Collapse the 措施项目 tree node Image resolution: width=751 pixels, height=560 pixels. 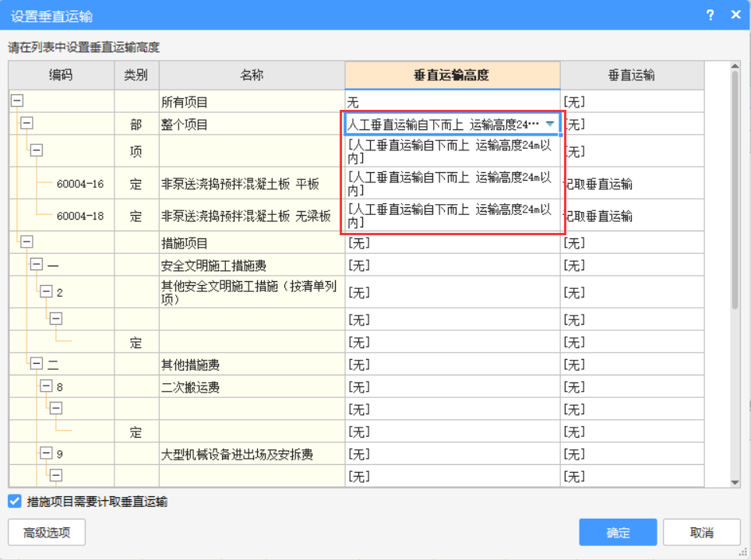[x=26, y=242]
